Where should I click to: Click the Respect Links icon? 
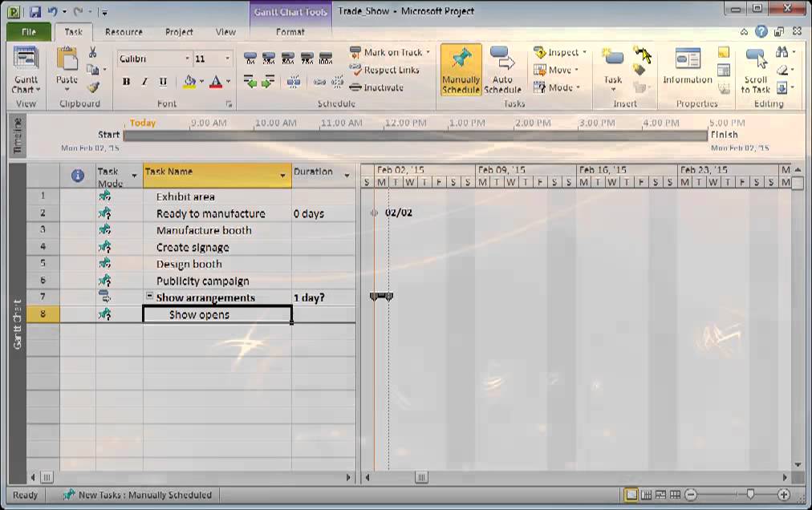[x=355, y=70]
